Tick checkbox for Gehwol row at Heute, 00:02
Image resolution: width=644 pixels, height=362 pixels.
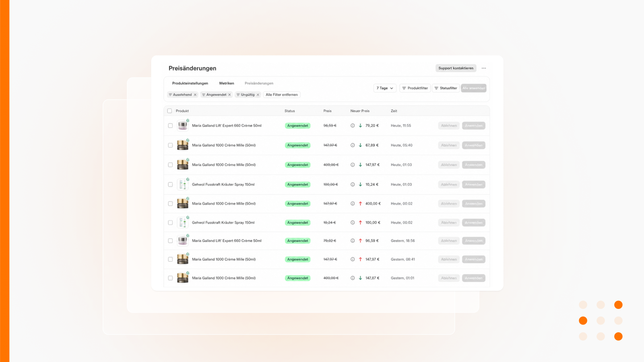click(x=170, y=222)
